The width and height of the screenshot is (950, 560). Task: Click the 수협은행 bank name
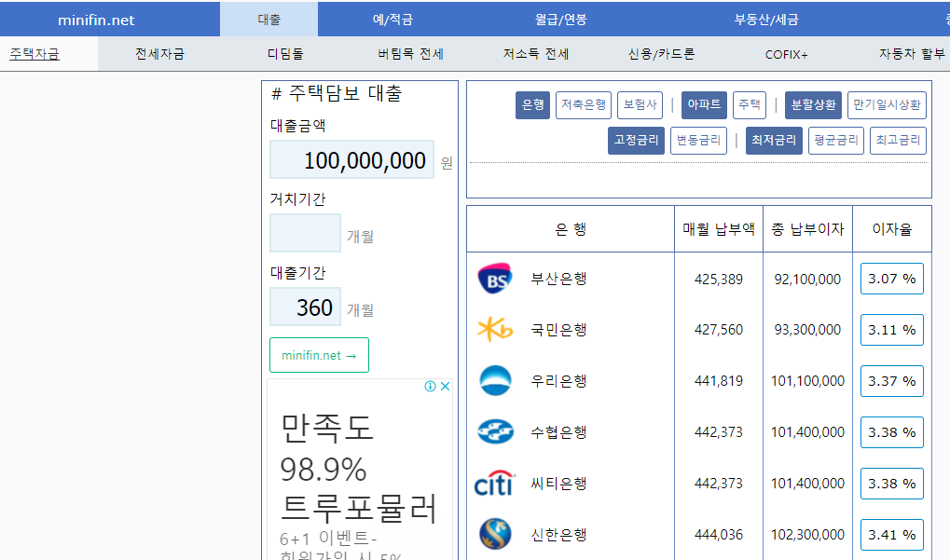tap(558, 432)
